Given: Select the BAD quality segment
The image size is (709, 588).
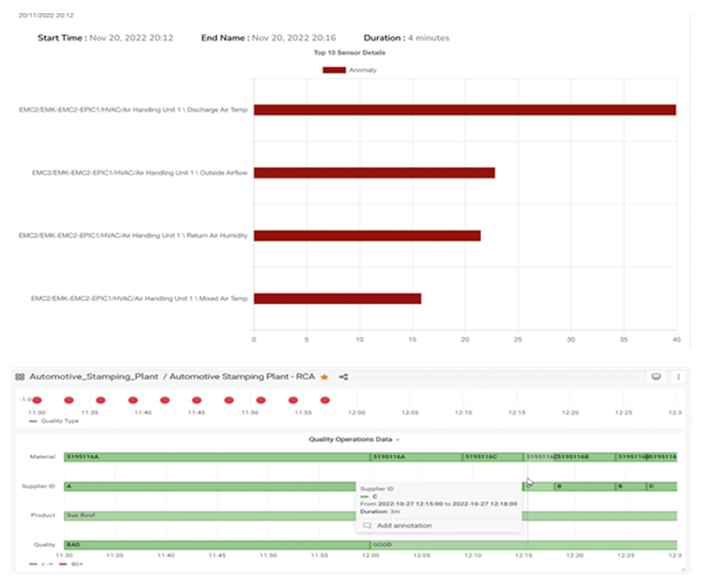Looking at the screenshot, I should (x=215, y=544).
